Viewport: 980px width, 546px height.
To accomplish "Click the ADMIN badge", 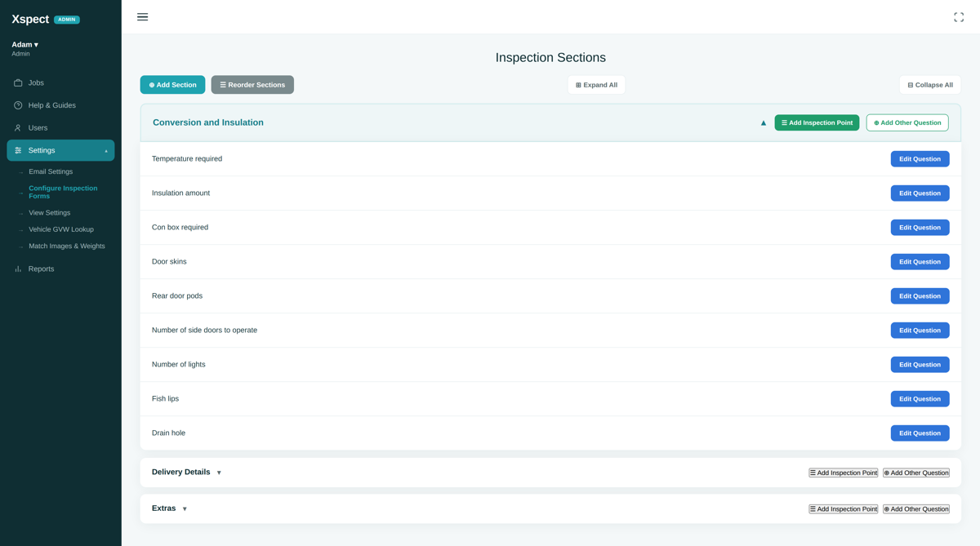I will [67, 20].
